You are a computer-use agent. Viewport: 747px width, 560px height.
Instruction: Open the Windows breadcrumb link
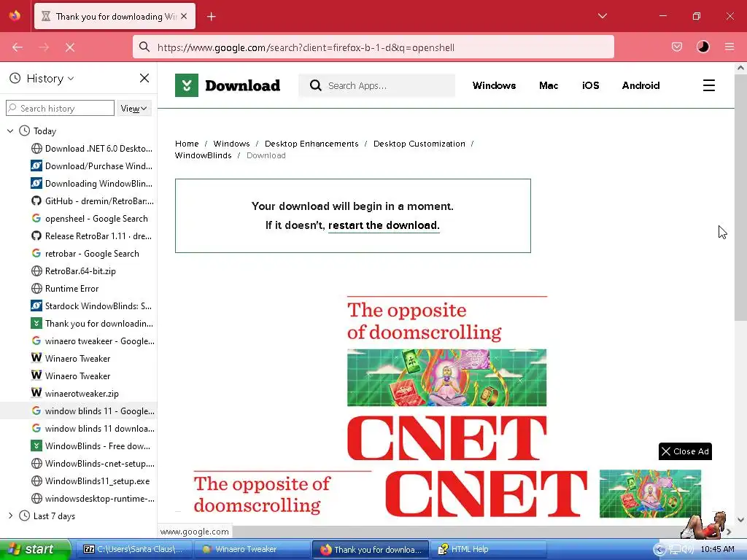pyautogui.click(x=231, y=144)
